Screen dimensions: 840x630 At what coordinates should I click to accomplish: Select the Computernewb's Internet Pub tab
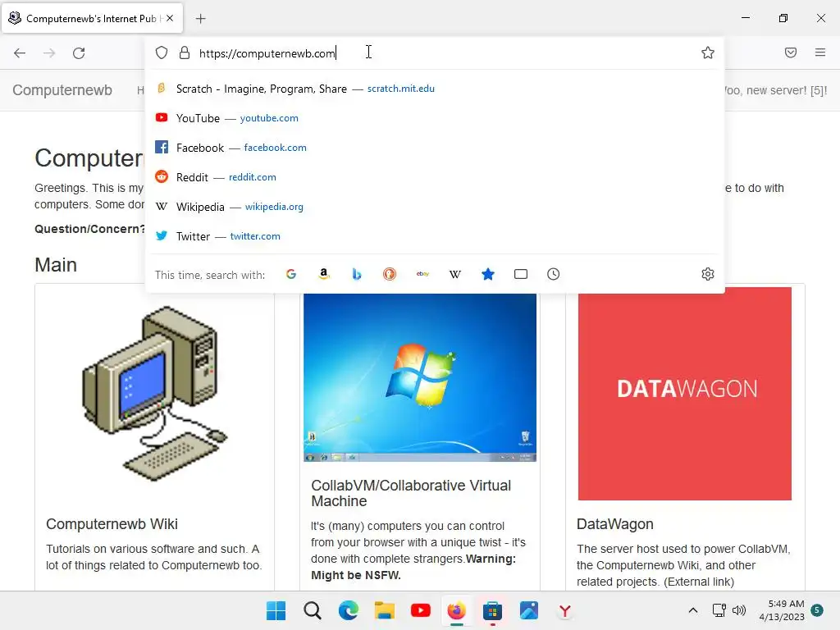(x=92, y=18)
